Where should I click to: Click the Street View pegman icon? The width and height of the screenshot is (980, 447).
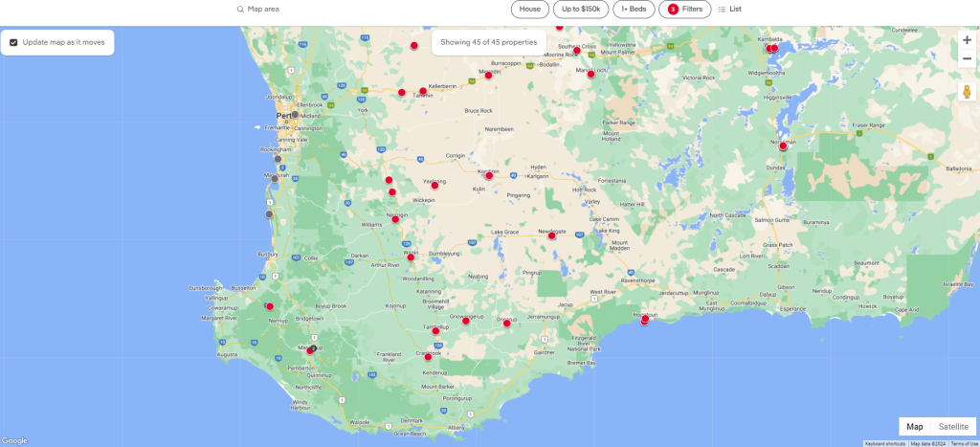pos(967,92)
